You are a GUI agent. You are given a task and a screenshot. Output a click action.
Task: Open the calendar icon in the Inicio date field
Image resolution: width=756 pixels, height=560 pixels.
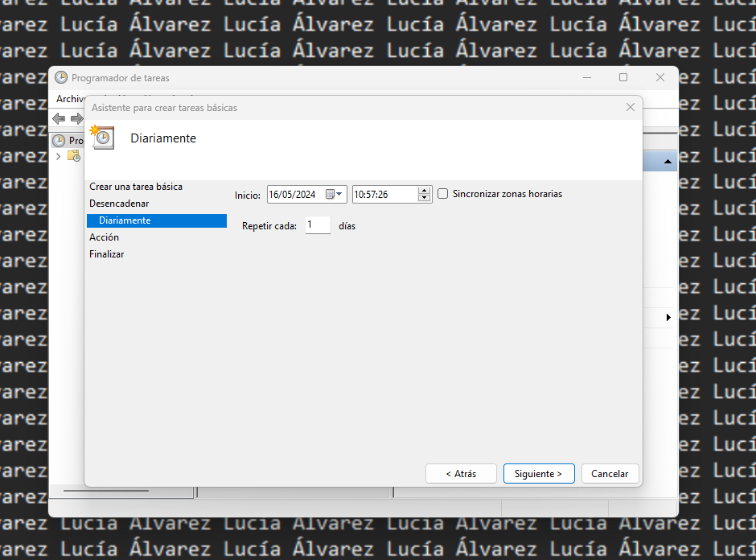[331, 194]
